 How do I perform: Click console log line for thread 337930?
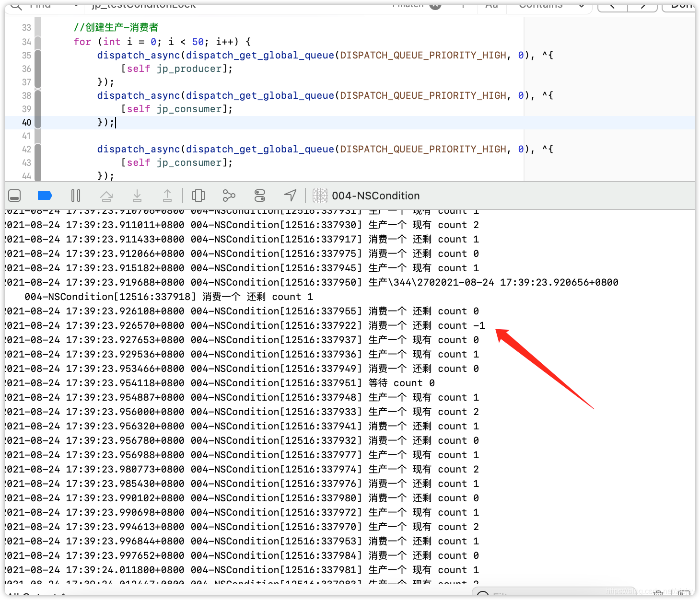coord(242,225)
